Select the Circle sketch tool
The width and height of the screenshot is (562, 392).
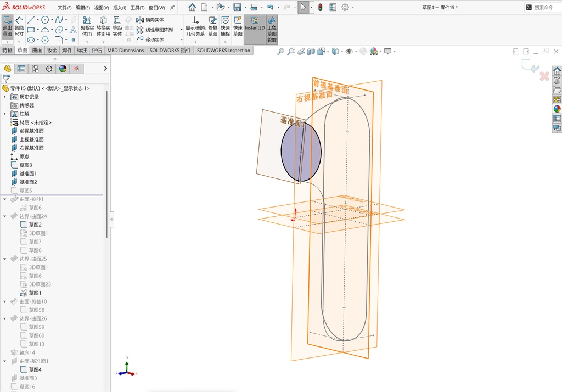tap(45, 20)
